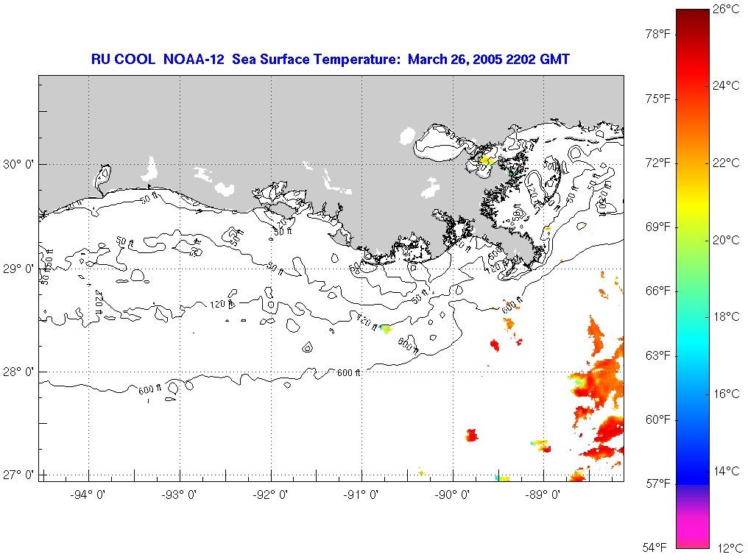Pick the 22°C label on the color scale
This screenshot has height=560, width=748.
[x=726, y=163]
